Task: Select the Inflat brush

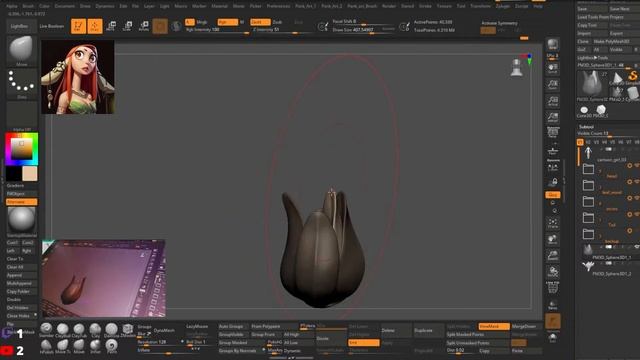Action: click(x=96, y=346)
